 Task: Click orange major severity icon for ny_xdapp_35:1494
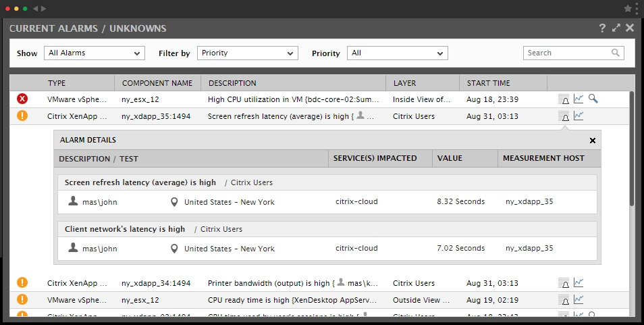pyautogui.click(x=22, y=116)
